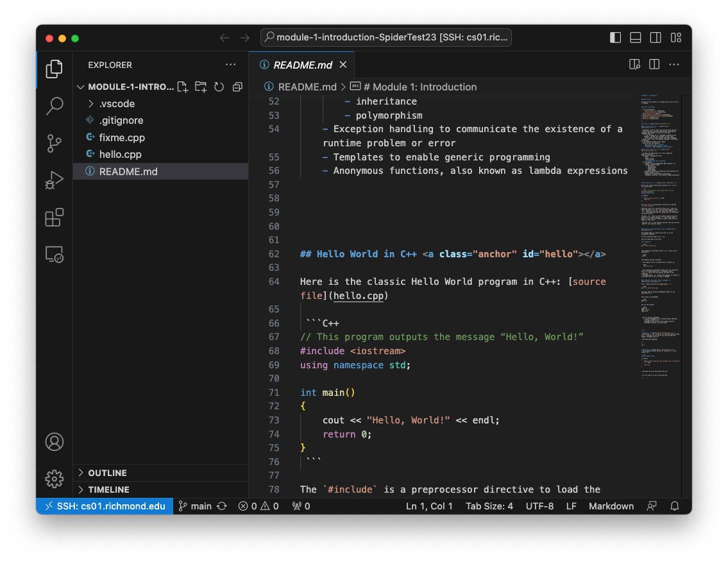Open the Remote Explorer view
The image size is (728, 562).
coord(55,255)
